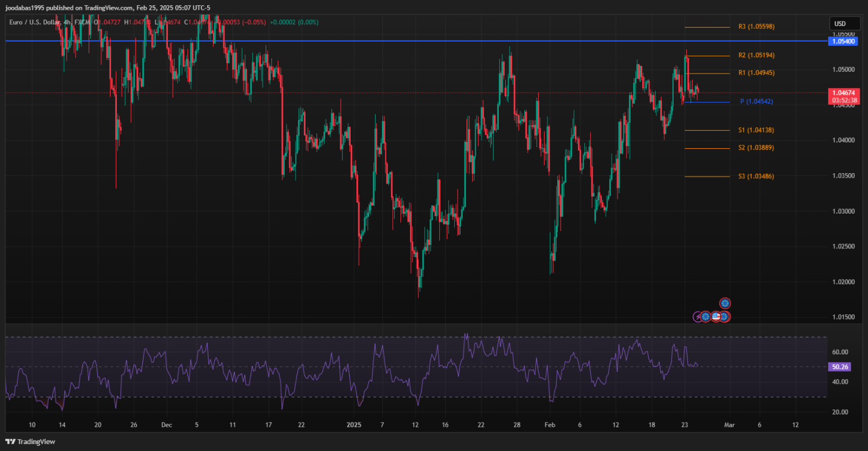The height and width of the screenshot is (451, 868).
Task: Click the 1.04000 price axis label
Action: pyautogui.click(x=844, y=140)
